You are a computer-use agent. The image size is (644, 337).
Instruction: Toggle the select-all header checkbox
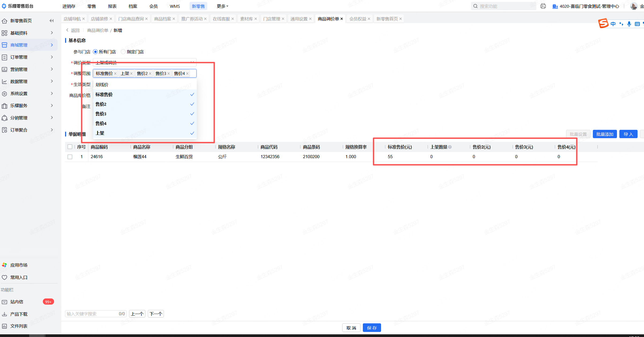click(x=70, y=147)
